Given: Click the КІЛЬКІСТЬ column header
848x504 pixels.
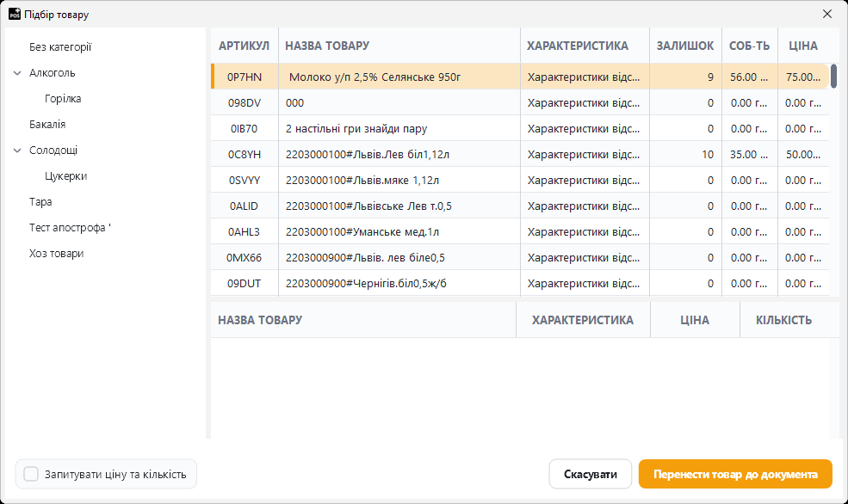Looking at the screenshot, I should point(783,320).
